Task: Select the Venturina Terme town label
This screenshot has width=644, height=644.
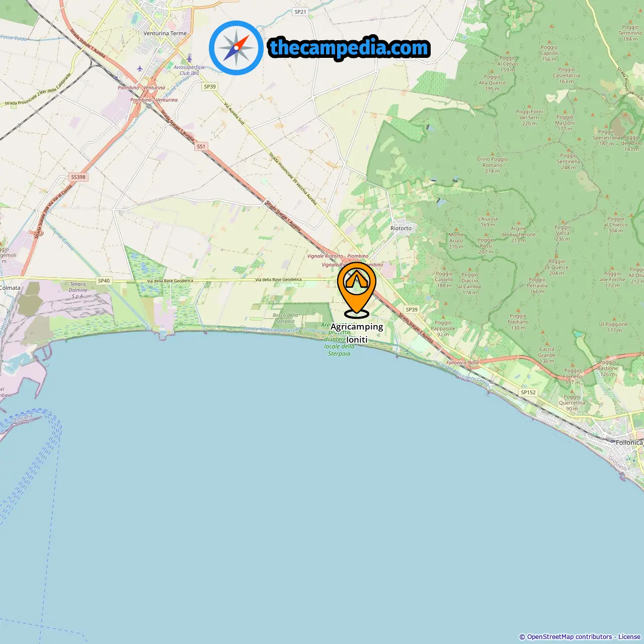Action: click(165, 34)
